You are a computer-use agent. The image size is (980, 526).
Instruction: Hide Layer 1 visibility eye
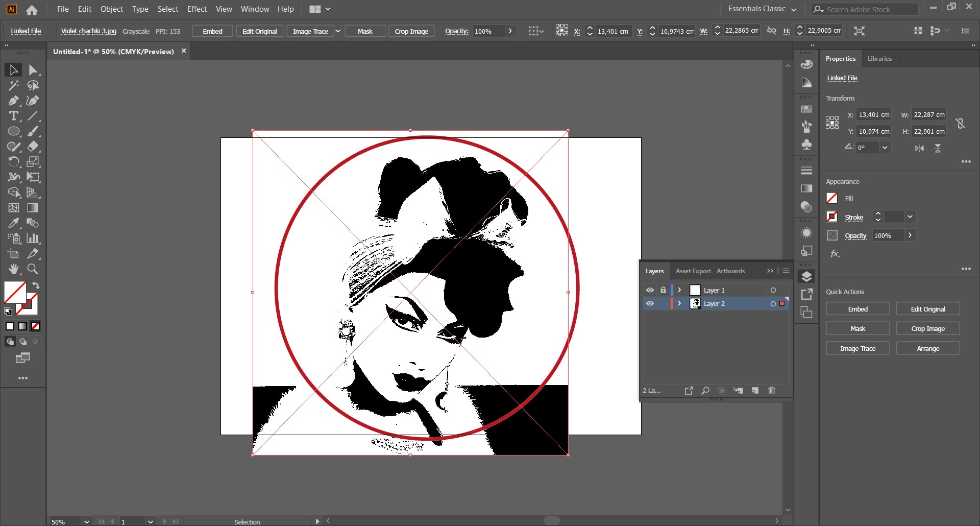[x=650, y=290]
